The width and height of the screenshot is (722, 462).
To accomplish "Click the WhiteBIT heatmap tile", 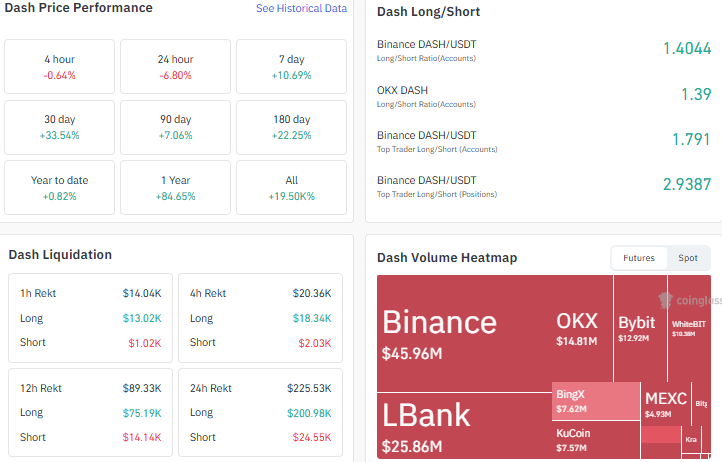I will pos(689,328).
